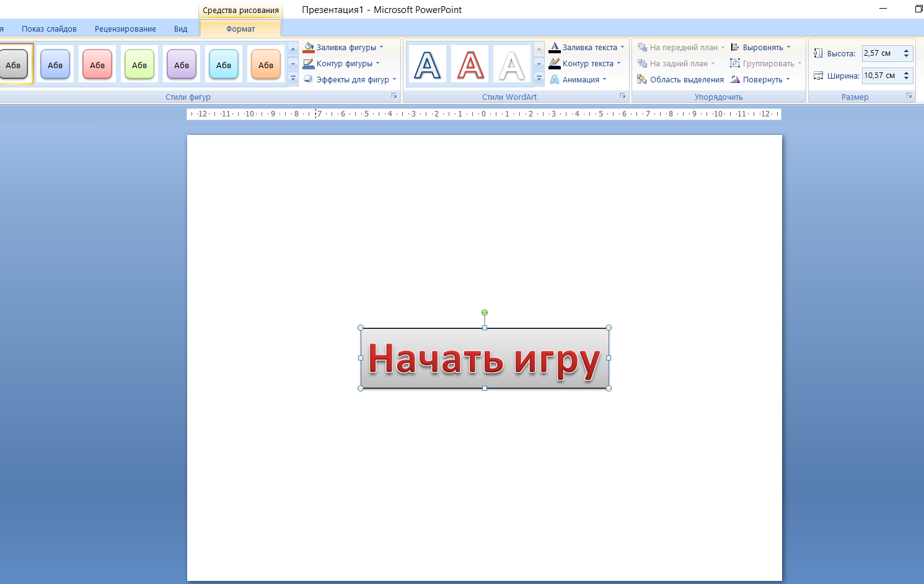The image size is (924, 584).
Task: Click the Анимация icon
Action: [x=555, y=79]
